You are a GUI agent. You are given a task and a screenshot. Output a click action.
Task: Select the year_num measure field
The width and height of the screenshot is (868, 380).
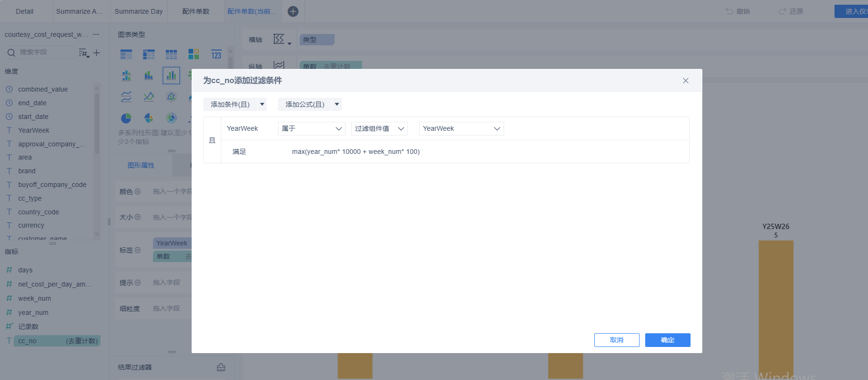(x=34, y=312)
